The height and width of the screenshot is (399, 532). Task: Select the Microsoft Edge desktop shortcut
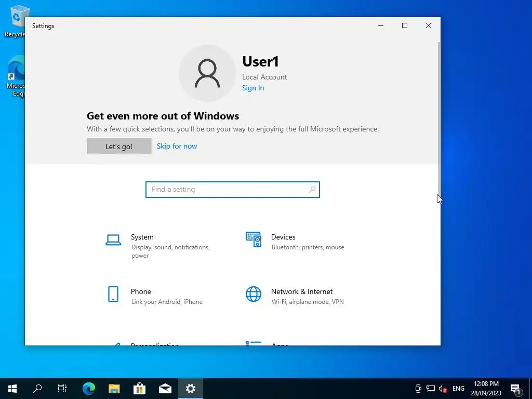coord(16,76)
